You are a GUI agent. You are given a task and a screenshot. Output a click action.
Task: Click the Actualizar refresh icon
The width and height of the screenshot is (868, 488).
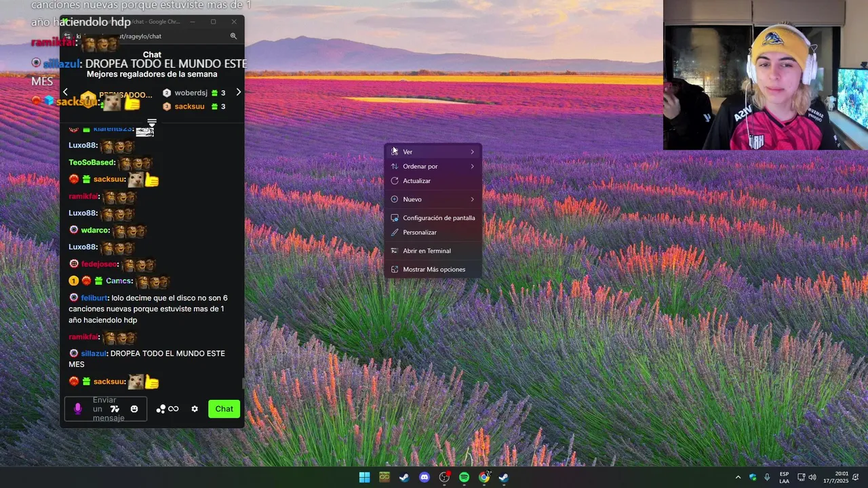(x=395, y=181)
